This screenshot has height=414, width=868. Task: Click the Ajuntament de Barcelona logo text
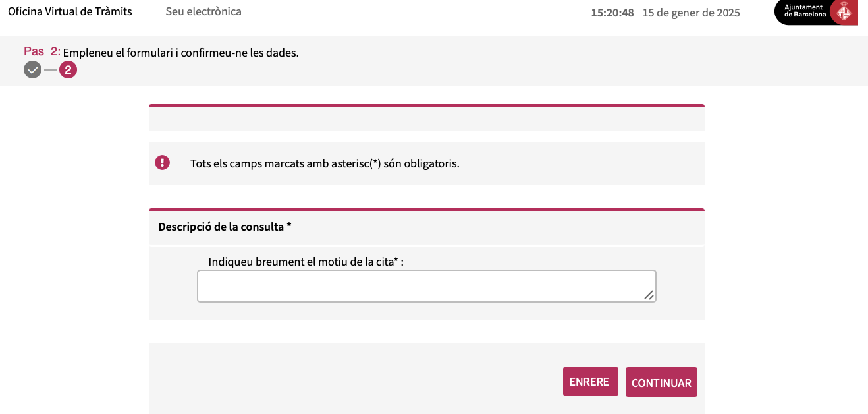(x=803, y=11)
